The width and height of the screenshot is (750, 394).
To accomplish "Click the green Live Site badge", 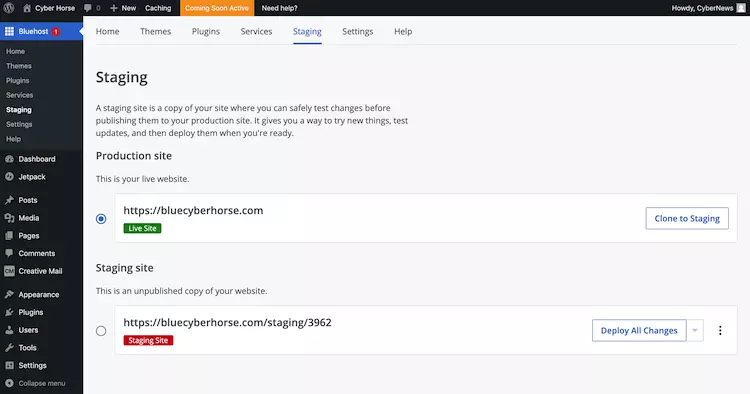I will click(143, 229).
